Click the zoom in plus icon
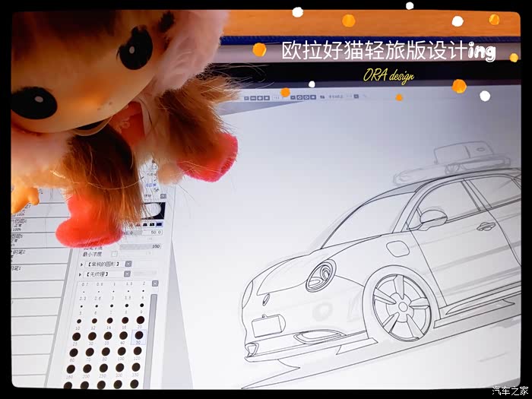 [x=260, y=98]
